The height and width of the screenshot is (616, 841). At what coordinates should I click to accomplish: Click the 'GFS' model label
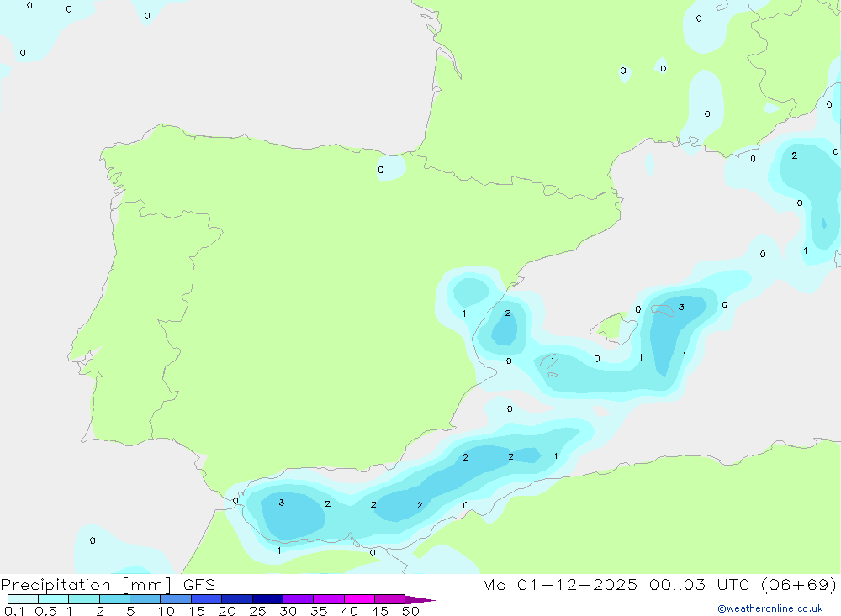click(199, 585)
